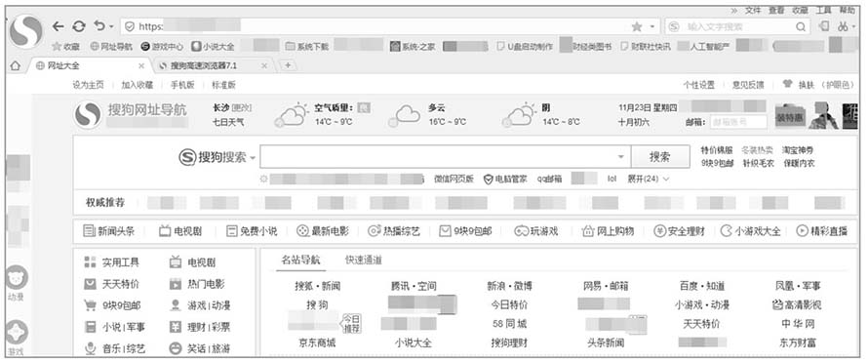Open the 文件 menu
Viewport: 868px width, 362px height.
753,10
